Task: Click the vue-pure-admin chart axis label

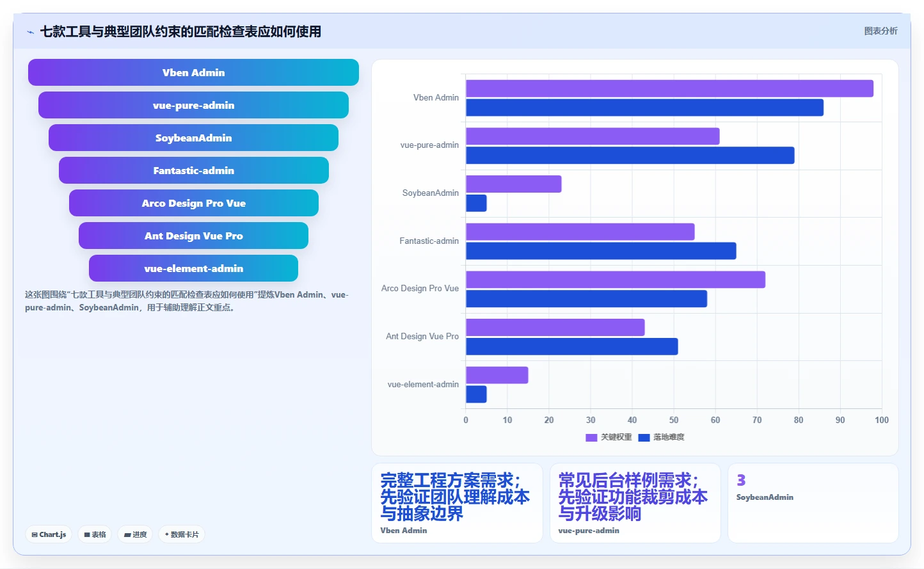Action: (x=429, y=145)
